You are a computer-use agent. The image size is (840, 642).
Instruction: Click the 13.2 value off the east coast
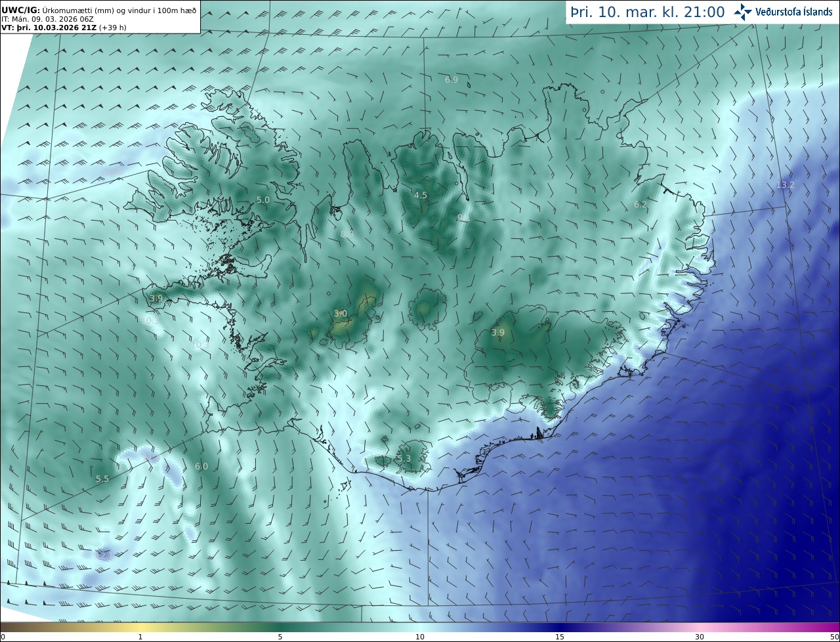[x=786, y=184]
